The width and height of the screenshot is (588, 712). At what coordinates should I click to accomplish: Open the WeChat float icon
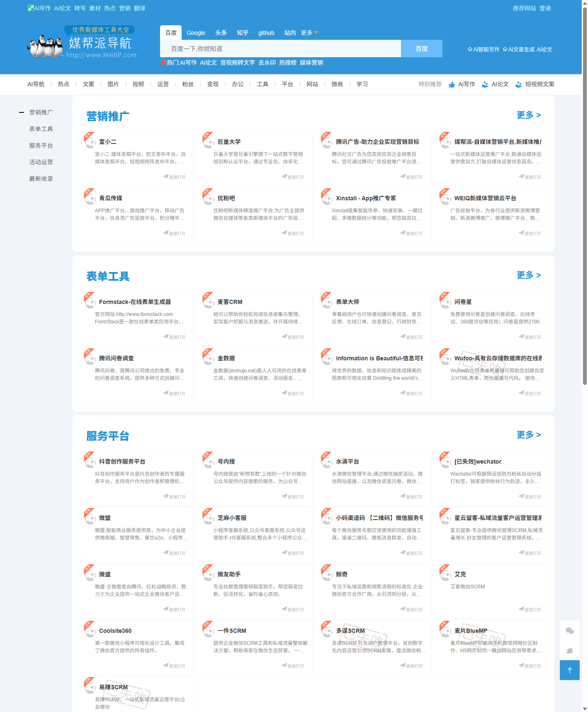(570, 631)
